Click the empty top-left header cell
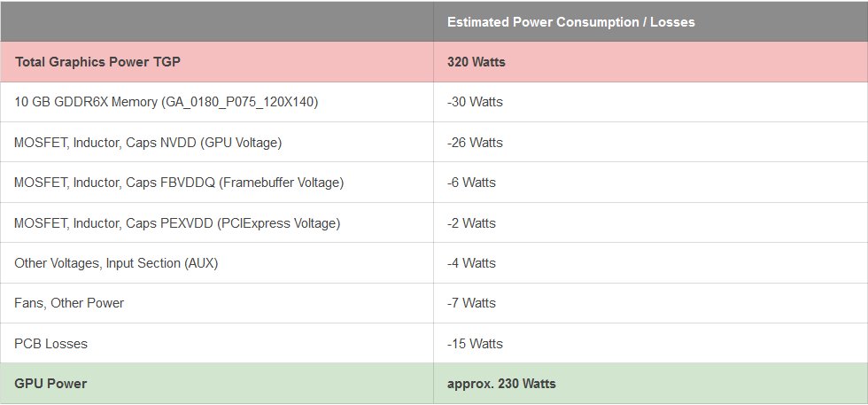The height and width of the screenshot is (405, 868). [x=217, y=22]
